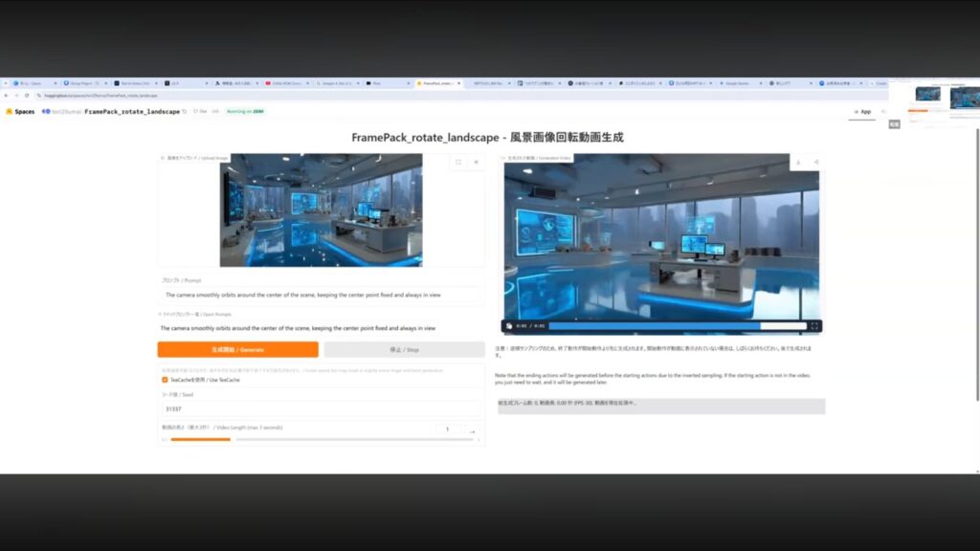This screenshot has width=980, height=551.
Task: Click the Prompt text field
Action: point(321,296)
